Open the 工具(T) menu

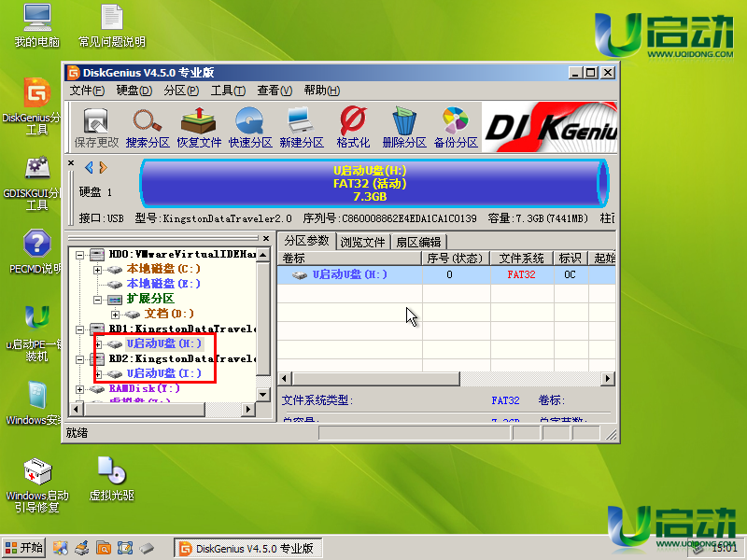tap(227, 91)
